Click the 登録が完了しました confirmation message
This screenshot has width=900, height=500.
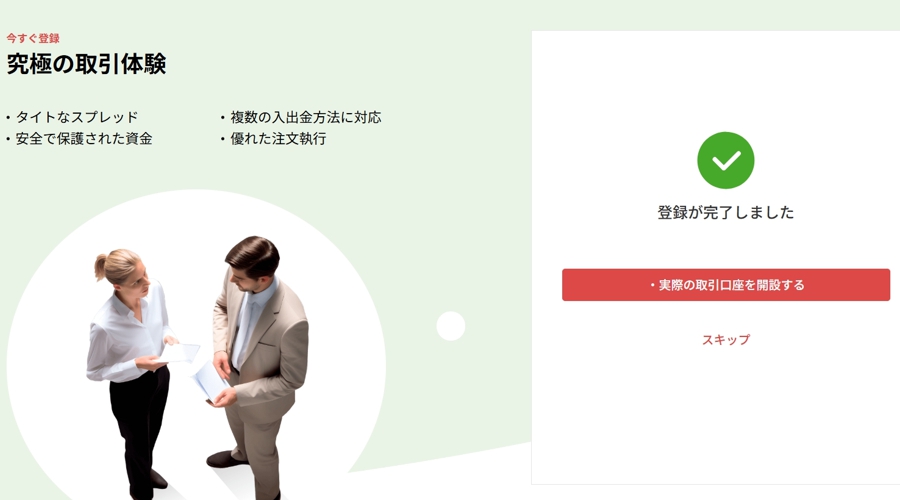[726, 212]
